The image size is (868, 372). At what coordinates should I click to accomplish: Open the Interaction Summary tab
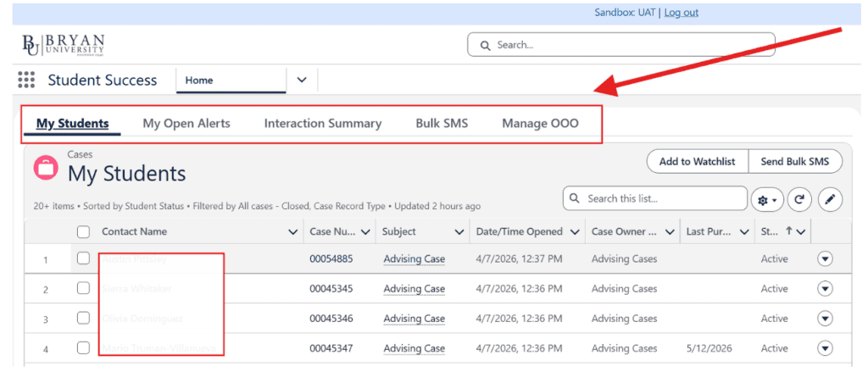pos(323,124)
